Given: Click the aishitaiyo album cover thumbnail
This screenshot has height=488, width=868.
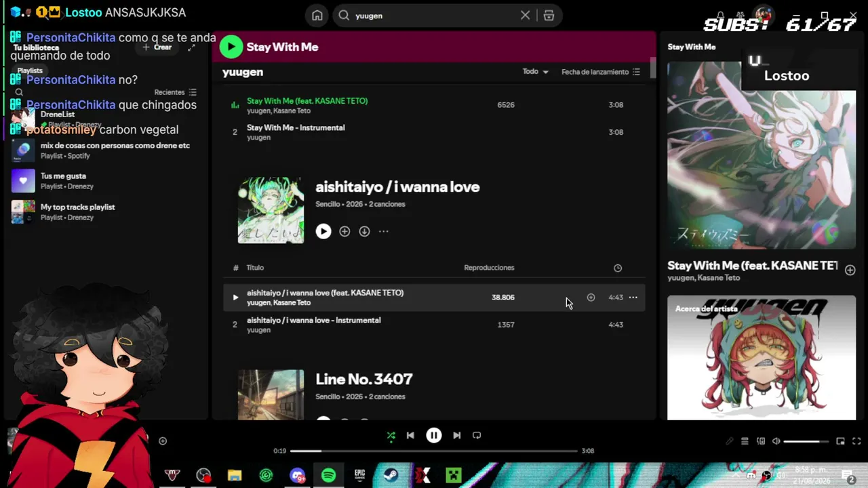Looking at the screenshot, I should click(271, 210).
